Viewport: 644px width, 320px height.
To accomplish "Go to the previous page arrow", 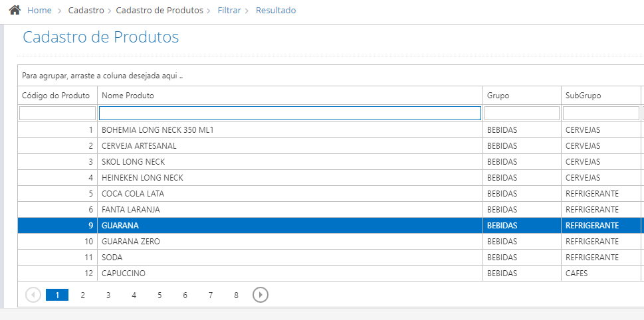I will pos(33,295).
